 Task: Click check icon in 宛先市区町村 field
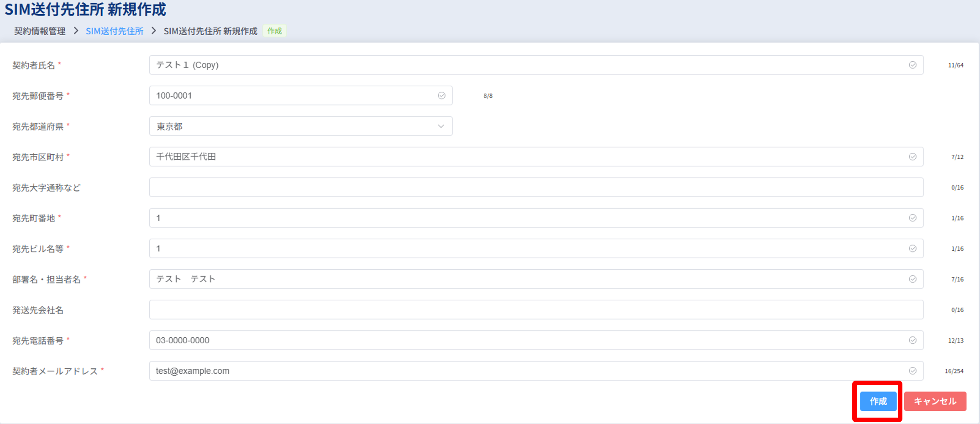[912, 157]
